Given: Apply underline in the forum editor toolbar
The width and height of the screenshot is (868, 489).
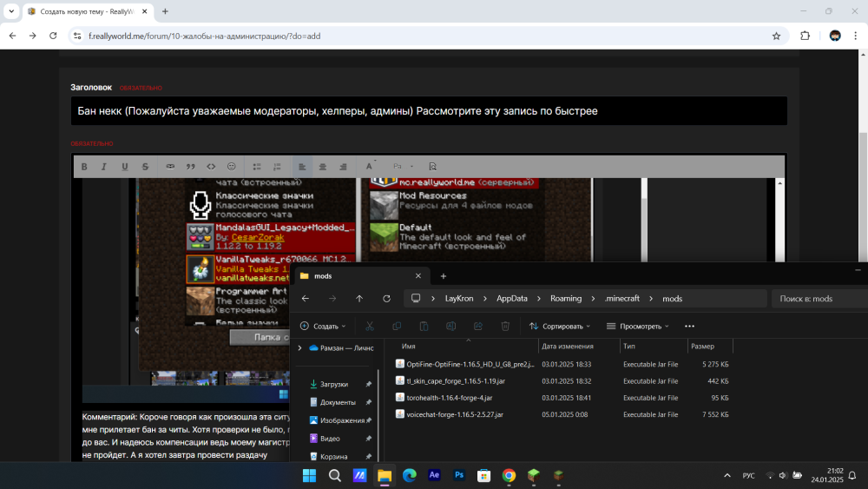Looking at the screenshot, I should coord(124,167).
